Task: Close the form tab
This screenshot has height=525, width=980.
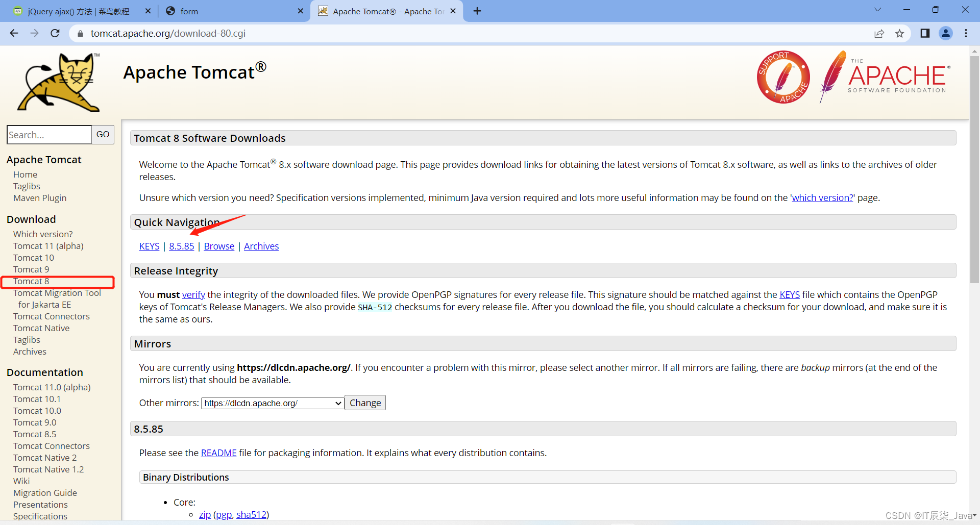Action: coord(300,11)
